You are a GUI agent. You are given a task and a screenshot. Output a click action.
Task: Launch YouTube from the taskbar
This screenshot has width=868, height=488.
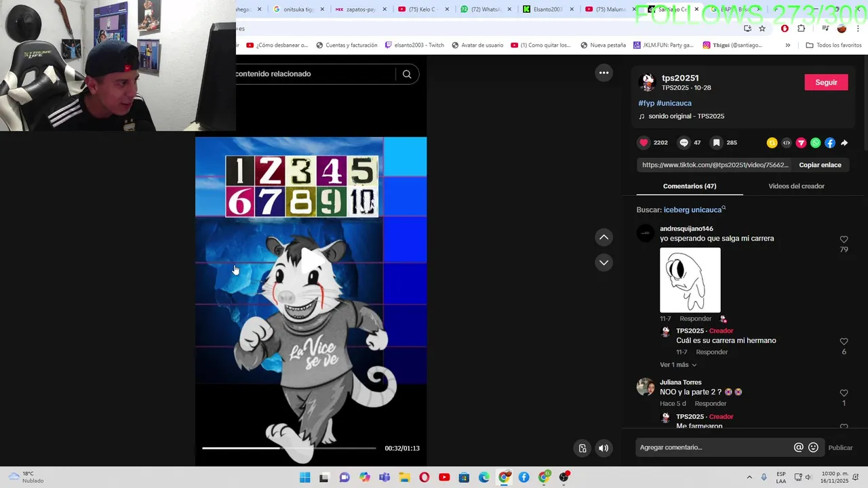tap(444, 477)
